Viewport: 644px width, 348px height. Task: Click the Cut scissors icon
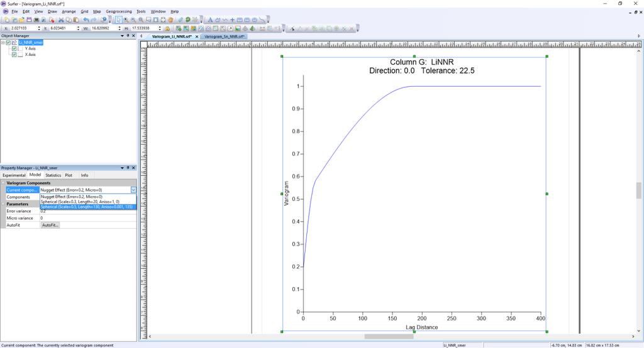coord(61,19)
